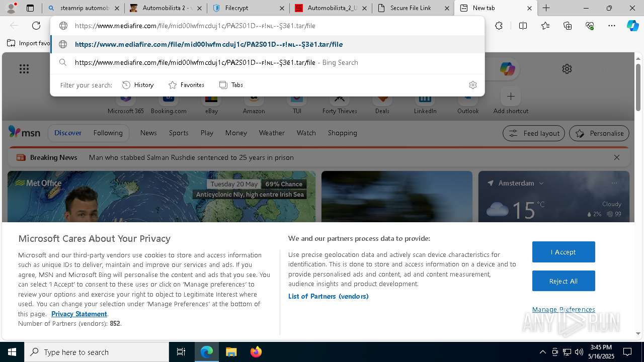Open the MSN apps grid icon
644x362 pixels.
[x=24, y=69]
